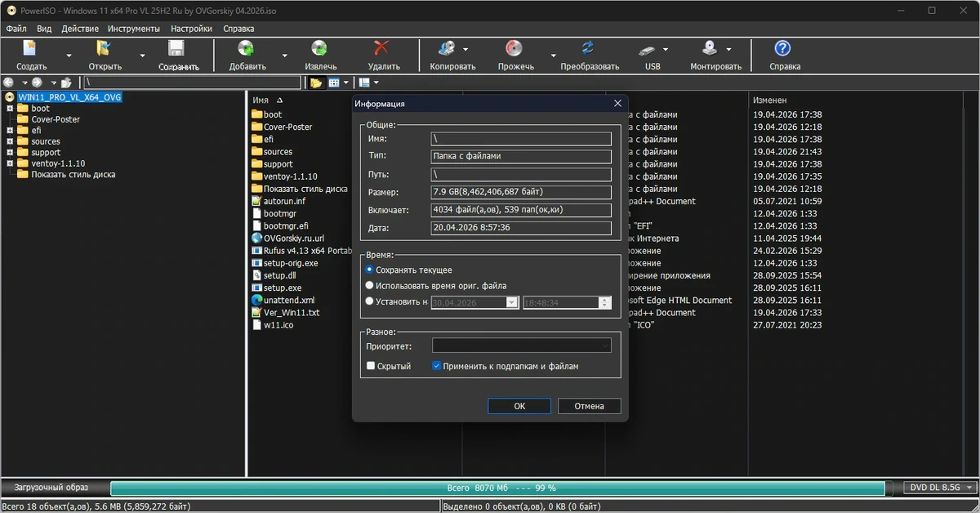
Task: Open the date picker dropdown in dialog
Action: (x=512, y=302)
